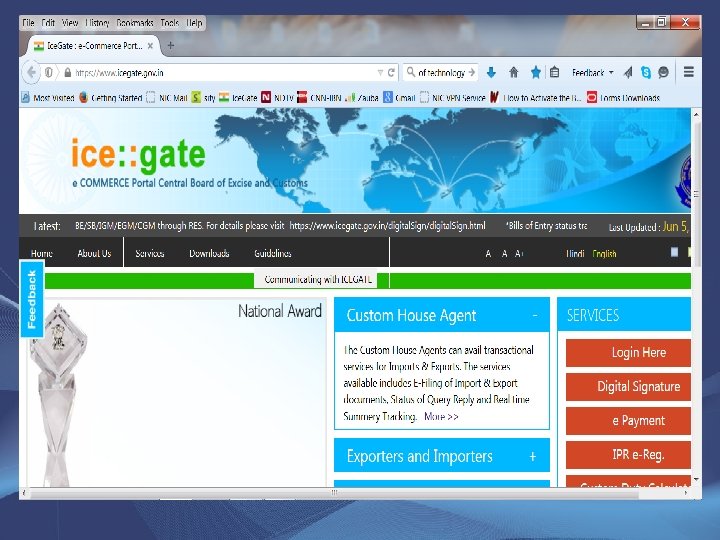Click the horizontal scrollbar thumb

[334, 492]
